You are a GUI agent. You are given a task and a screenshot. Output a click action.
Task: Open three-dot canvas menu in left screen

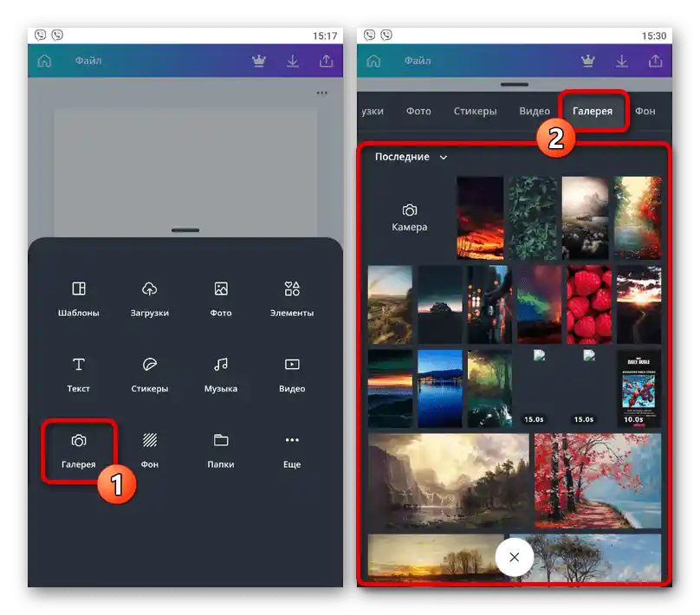[322, 93]
